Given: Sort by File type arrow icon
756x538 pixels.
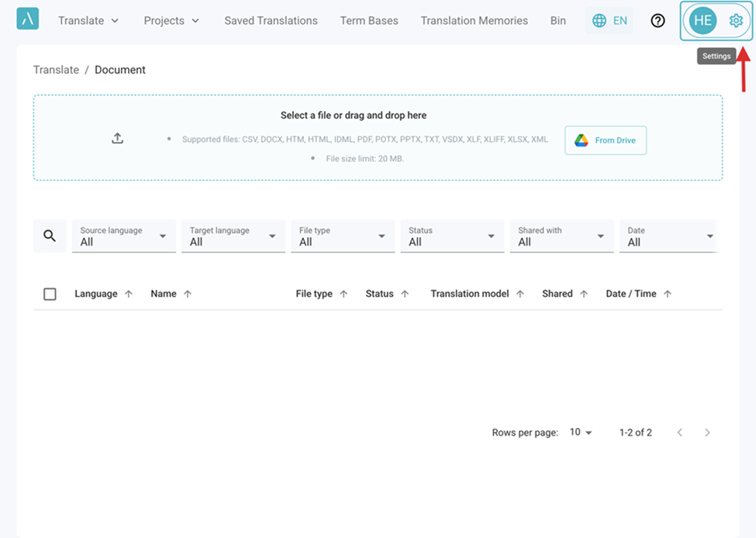Looking at the screenshot, I should pos(343,294).
